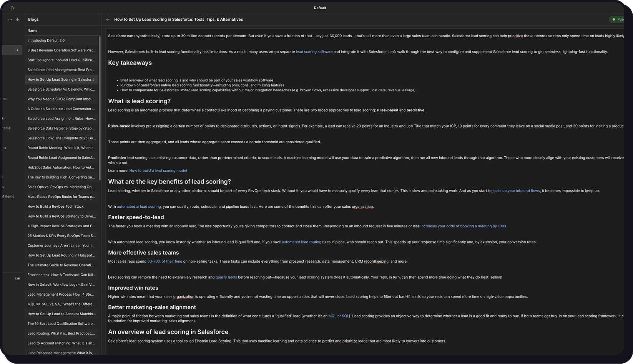Open Salesforce Lead Assignment Rules row

pyautogui.click(x=61, y=119)
